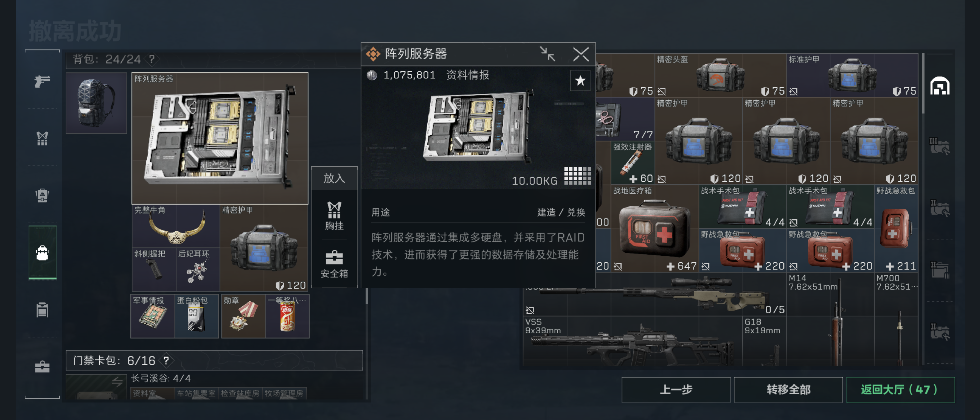Select the 军事情报 item thumbnail
Viewport: 980px width, 420px height.
pos(153,316)
